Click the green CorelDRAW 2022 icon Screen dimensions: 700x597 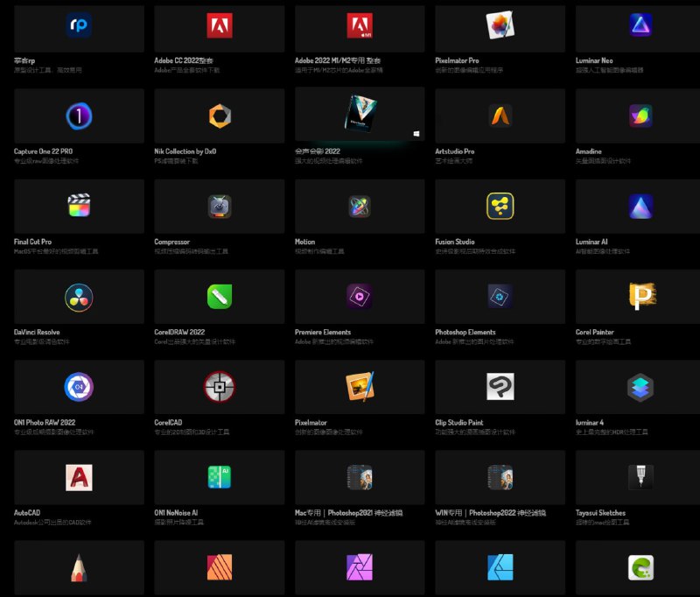220,297
